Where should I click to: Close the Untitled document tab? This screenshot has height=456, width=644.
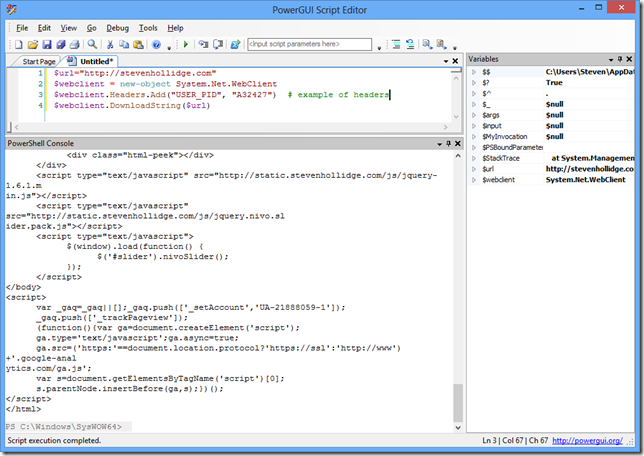455,61
